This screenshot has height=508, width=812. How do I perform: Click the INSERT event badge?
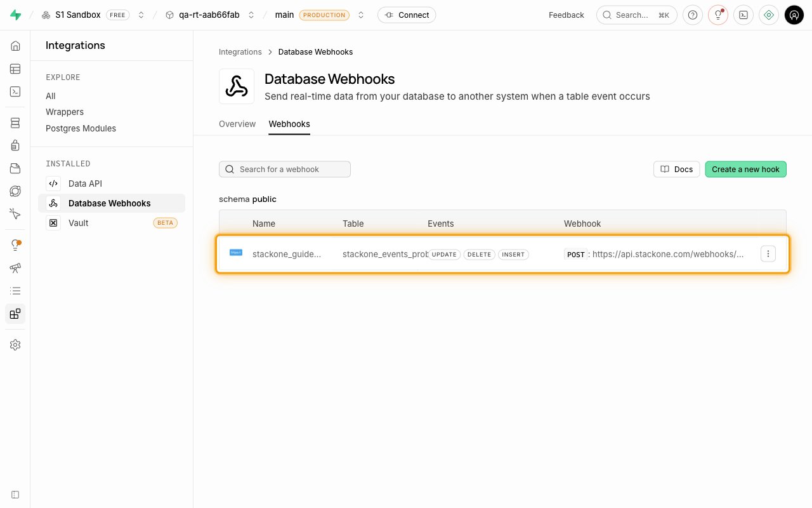point(514,255)
